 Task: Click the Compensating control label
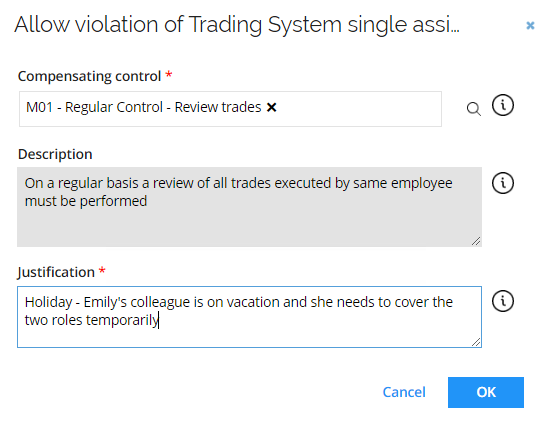point(89,76)
